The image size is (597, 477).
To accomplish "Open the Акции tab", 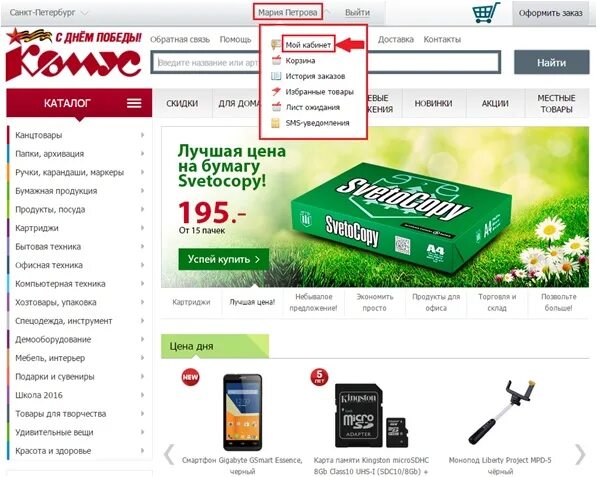I will 495,103.
